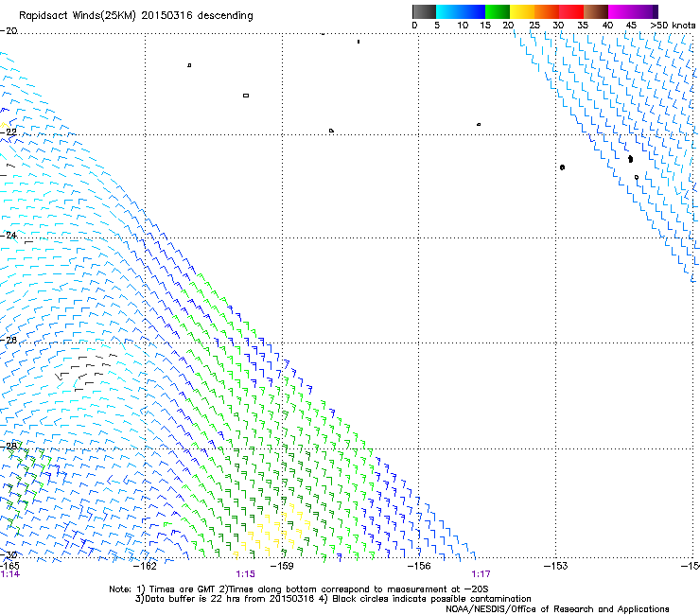700x615 pixels.
Task: Select the '>50 knots' legend label
Action: pos(673,26)
